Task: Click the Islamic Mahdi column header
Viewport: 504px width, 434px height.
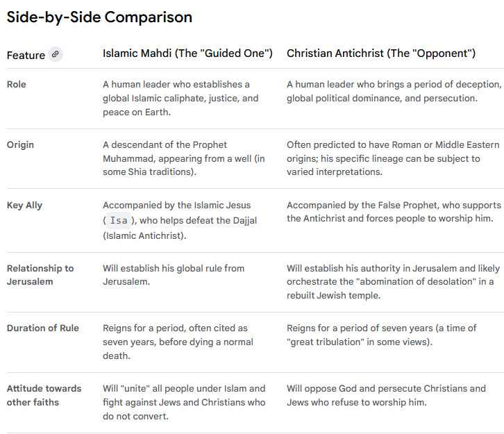Action: click(x=187, y=53)
